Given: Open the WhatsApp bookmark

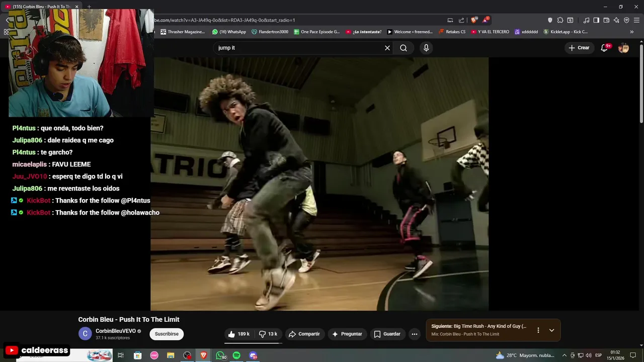Looking at the screenshot, I should 229,32.
